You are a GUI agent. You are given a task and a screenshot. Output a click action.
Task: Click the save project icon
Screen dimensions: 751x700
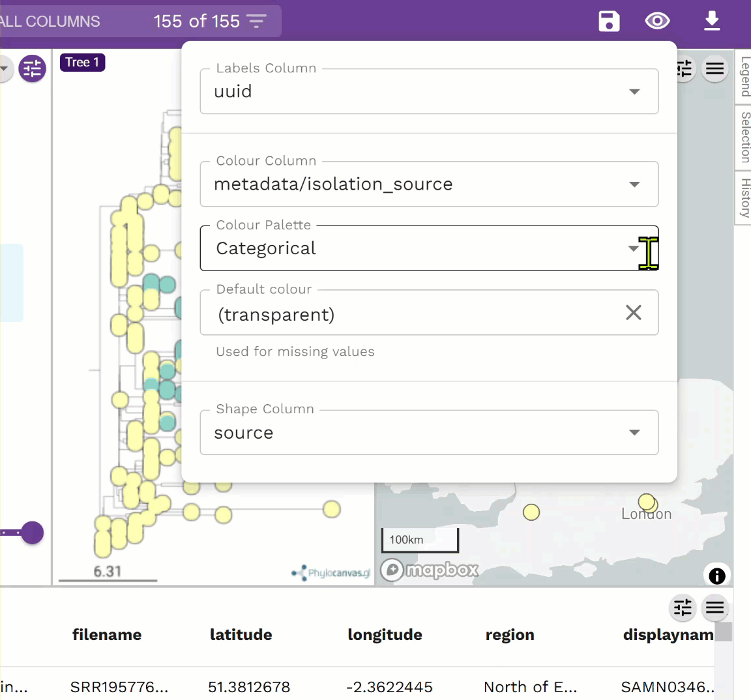click(x=609, y=22)
